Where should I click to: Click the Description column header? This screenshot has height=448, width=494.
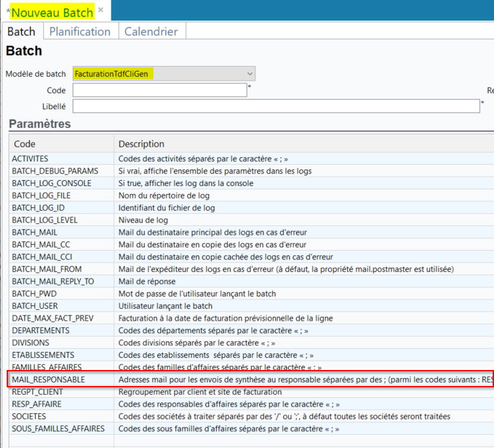click(x=141, y=144)
